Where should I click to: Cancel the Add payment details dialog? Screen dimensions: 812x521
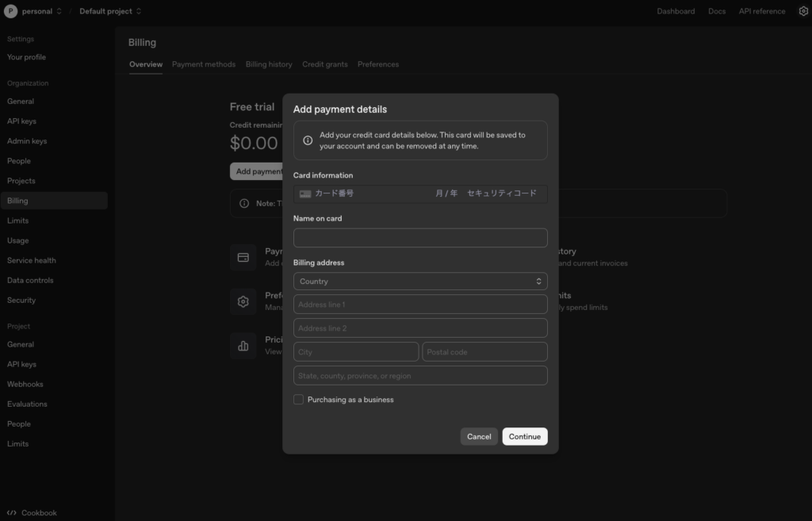tap(479, 436)
